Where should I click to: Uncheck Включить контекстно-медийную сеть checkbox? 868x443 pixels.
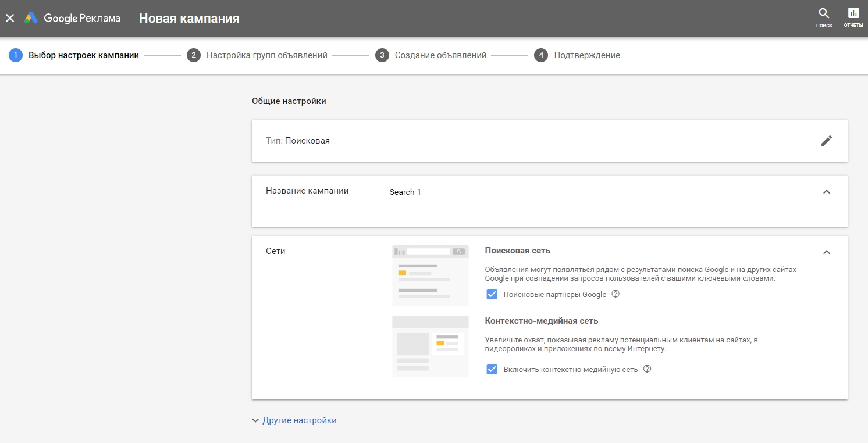point(492,369)
